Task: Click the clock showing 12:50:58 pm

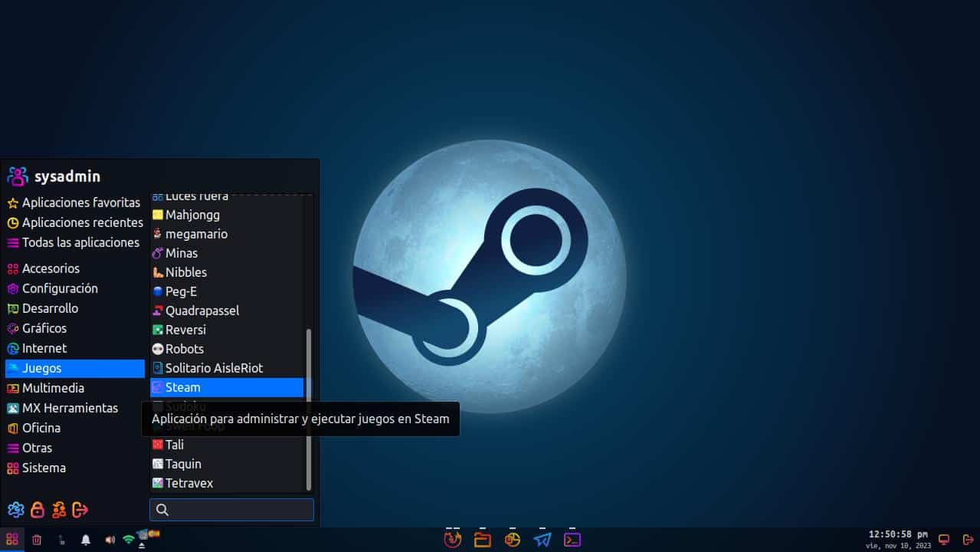Action: (898, 534)
